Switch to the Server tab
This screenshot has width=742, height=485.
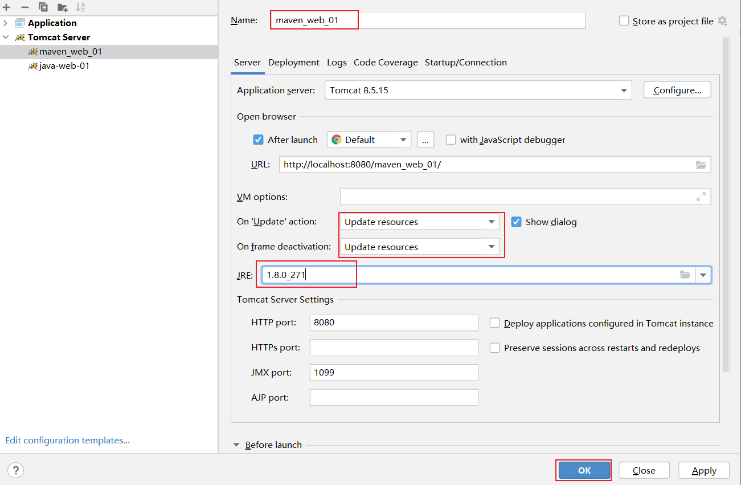pos(247,62)
